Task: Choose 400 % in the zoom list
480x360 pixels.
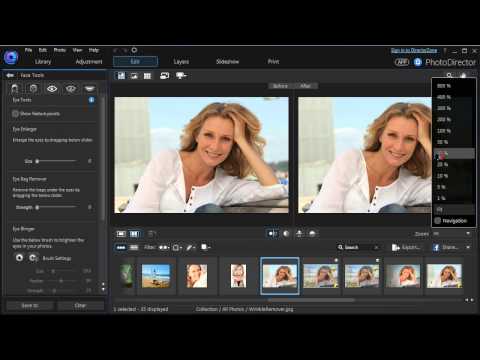Action: point(453,97)
